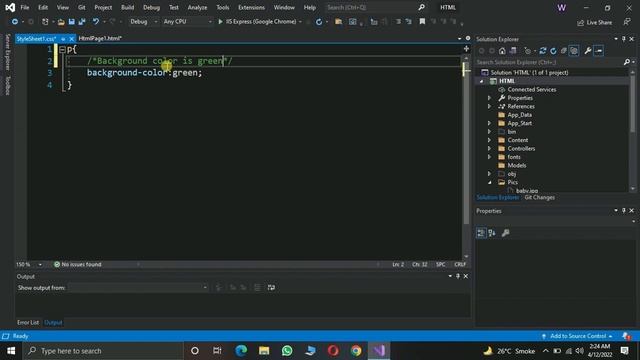The height and width of the screenshot is (360, 640).
Task: Click the Alphabetical sort icon in Properties panel
Action: click(492, 233)
